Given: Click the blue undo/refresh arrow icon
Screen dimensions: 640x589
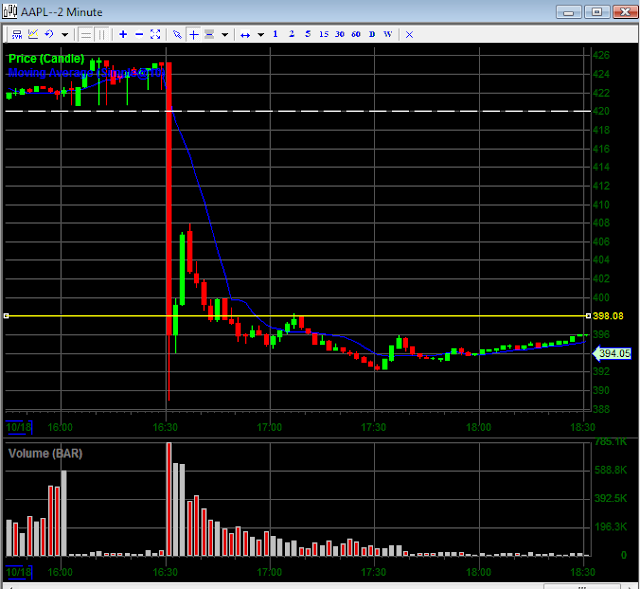Looking at the screenshot, I should pos(49,34).
